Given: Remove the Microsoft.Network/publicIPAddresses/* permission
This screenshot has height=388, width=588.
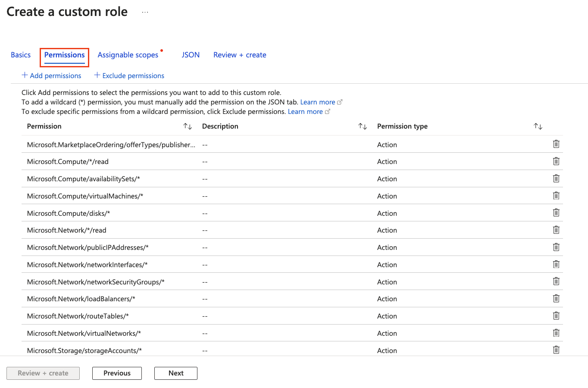Looking at the screenshot, I should point(556,247).
